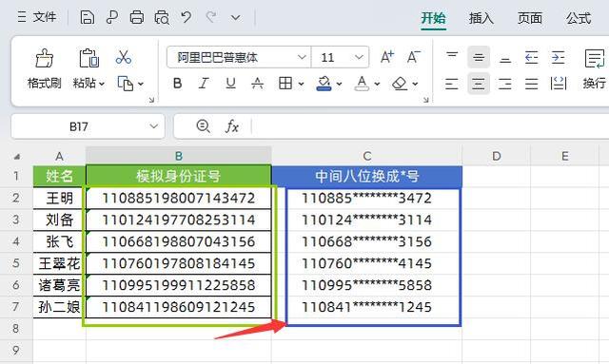Select cell 110995********5858
The height and width of the screenshot is (364, 609).
(x=366, y=285)
